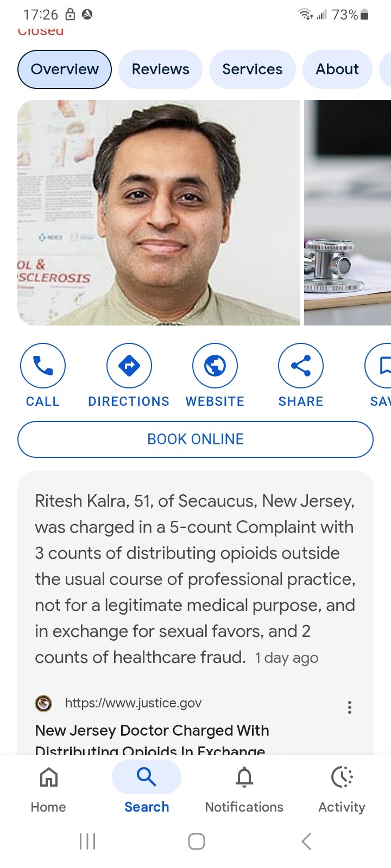Screen dimensions: 391x868
Task: Switch to the Services tab
Action: [x=253, y=69]
